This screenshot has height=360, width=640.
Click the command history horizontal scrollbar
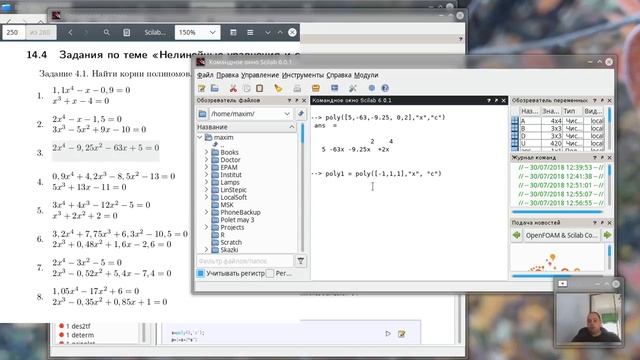pos(557,212)
